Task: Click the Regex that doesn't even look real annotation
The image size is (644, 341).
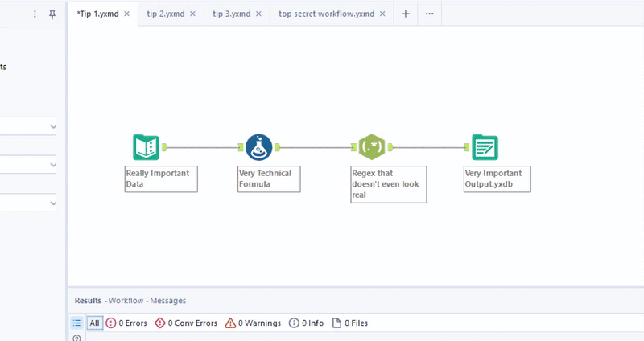Action: click(x=389, y=184)
